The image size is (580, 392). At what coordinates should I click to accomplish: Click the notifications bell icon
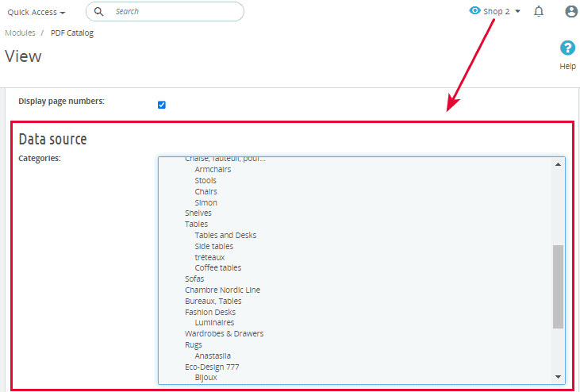pyautogui.click(x=539, y=12)
